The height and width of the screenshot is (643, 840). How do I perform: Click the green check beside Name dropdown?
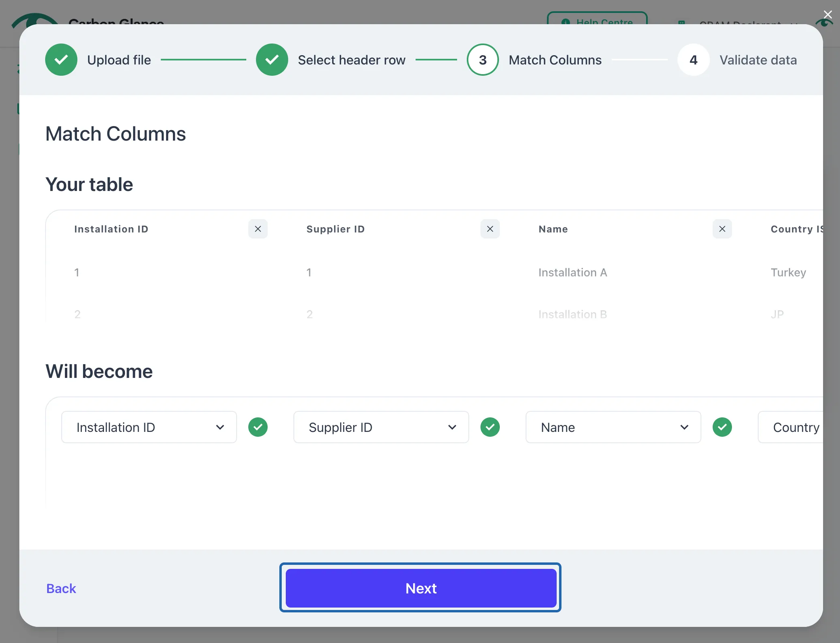click(722, 427)
